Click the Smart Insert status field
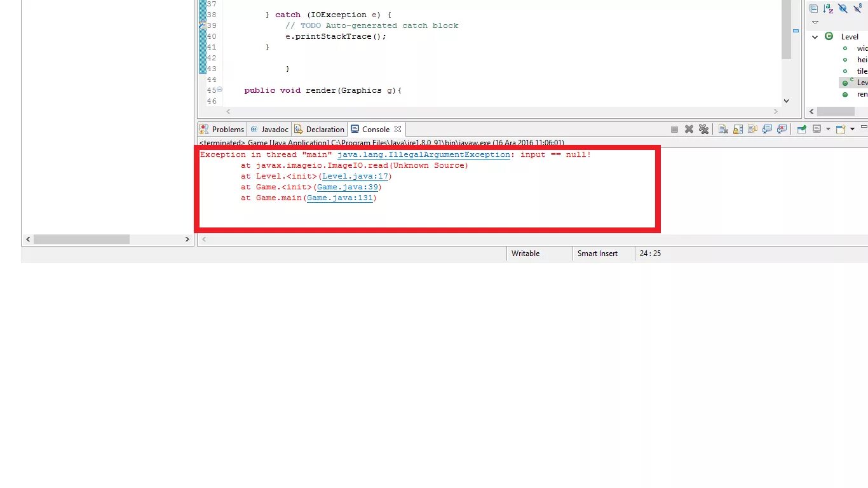The height and width of the screenshot is (488, 868). click(x=597, y=254)
